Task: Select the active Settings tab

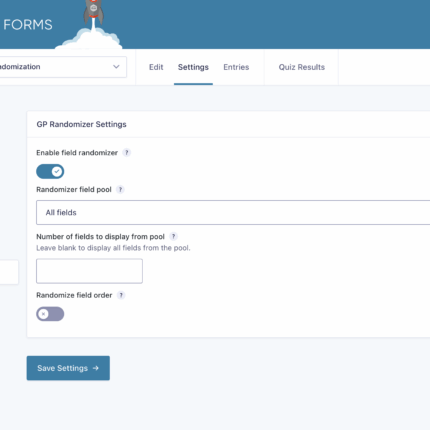Action: pos(193,67)
